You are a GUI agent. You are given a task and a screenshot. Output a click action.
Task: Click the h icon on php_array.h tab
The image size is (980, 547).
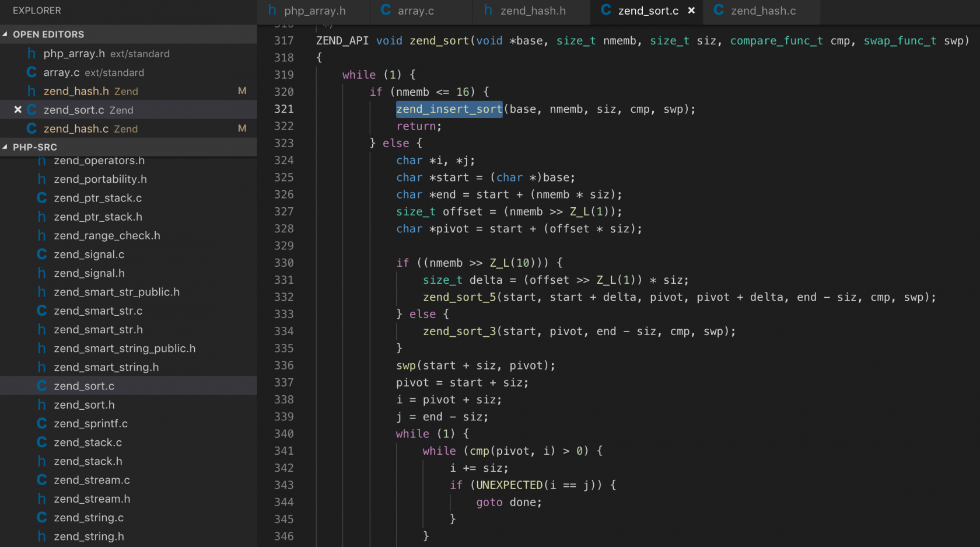click(x=272, y=10)
